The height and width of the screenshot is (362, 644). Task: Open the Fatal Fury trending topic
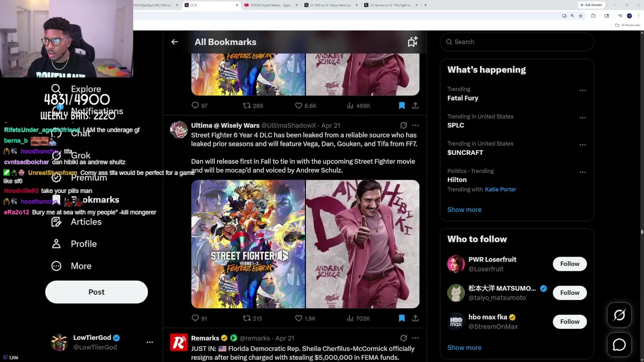(463, 98)
